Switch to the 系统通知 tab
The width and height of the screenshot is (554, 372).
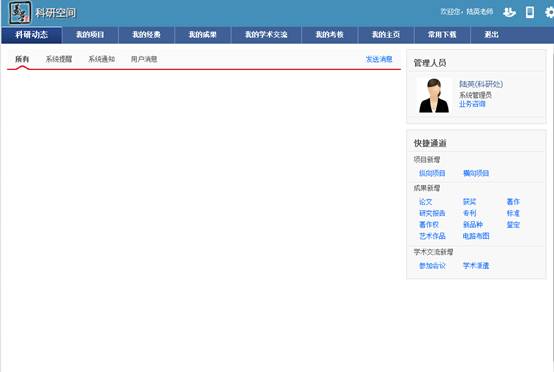102,59
